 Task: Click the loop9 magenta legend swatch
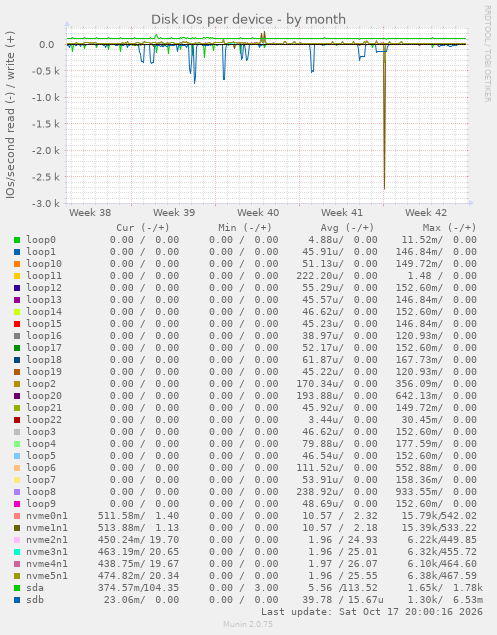tap(17, 504)
